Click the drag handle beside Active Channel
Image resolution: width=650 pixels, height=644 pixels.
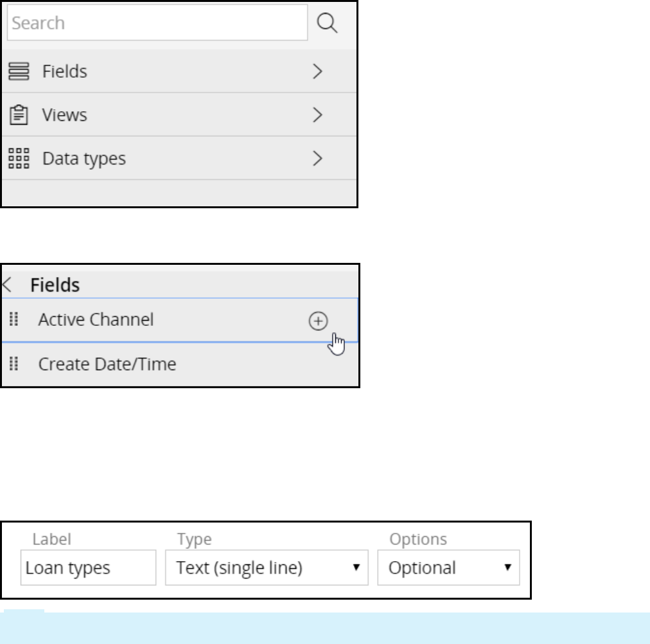(14, 320)
